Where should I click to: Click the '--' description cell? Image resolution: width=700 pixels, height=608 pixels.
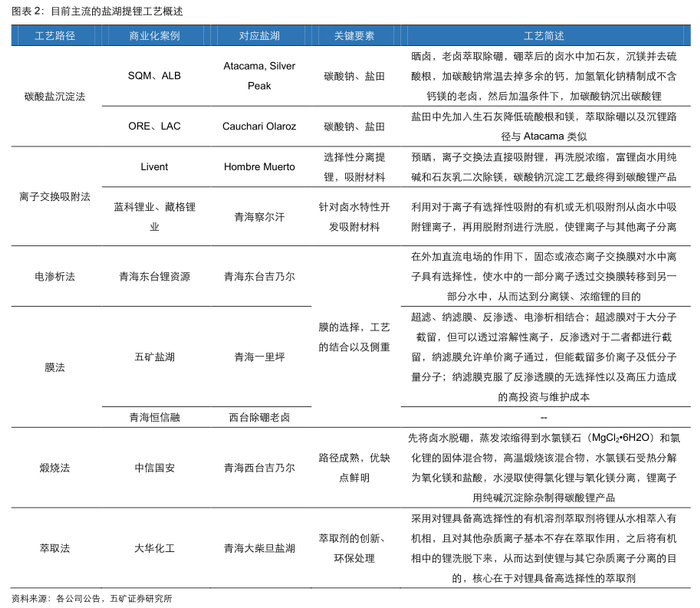pyautogui.click(x=544, y=418)
